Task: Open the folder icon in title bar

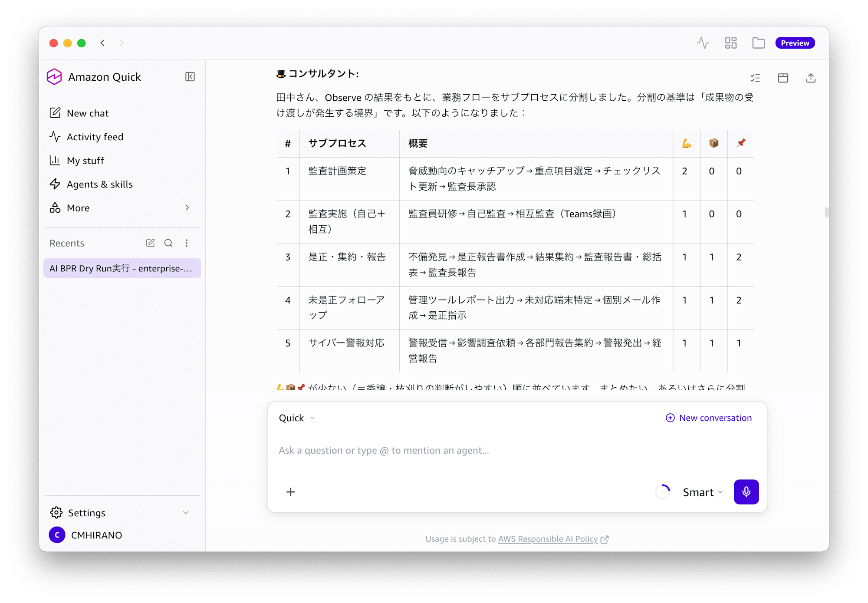Action: click(758, 43)
